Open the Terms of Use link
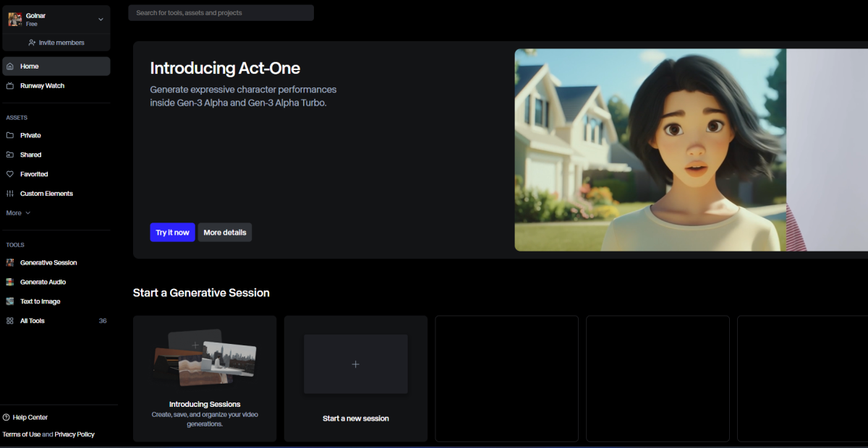The width and height of the screenshot is (868, 448). (x=22, y=435)
